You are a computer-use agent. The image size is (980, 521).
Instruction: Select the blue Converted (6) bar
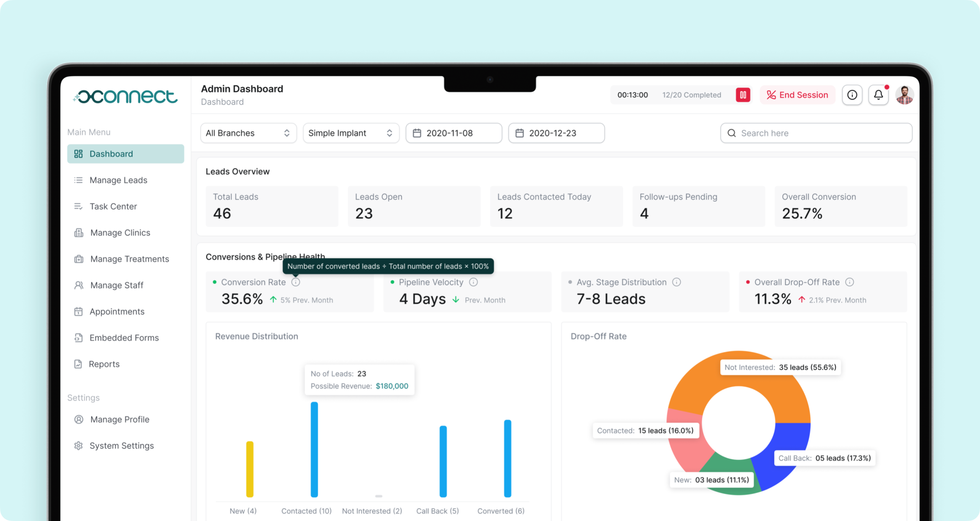pos(508,459)
